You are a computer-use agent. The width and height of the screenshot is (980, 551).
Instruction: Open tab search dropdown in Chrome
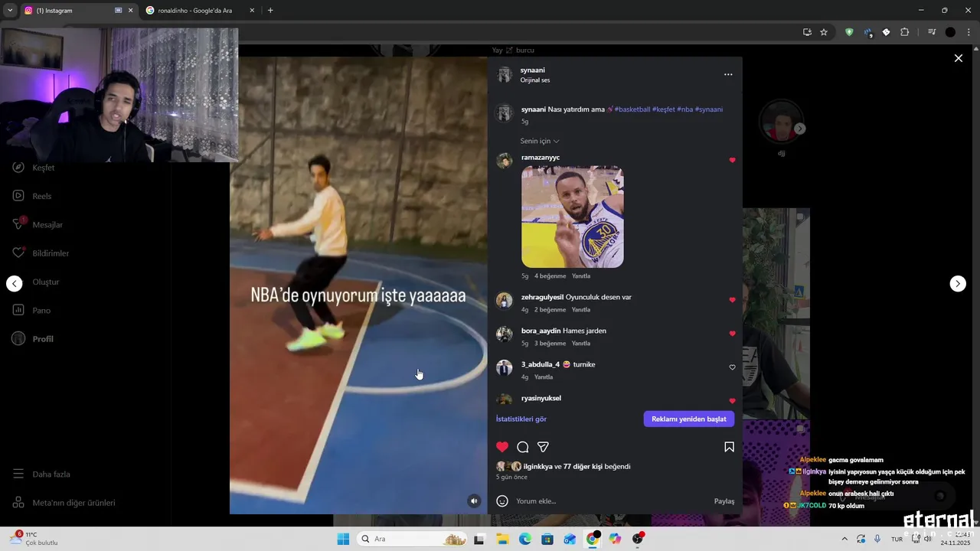[10, 11]
